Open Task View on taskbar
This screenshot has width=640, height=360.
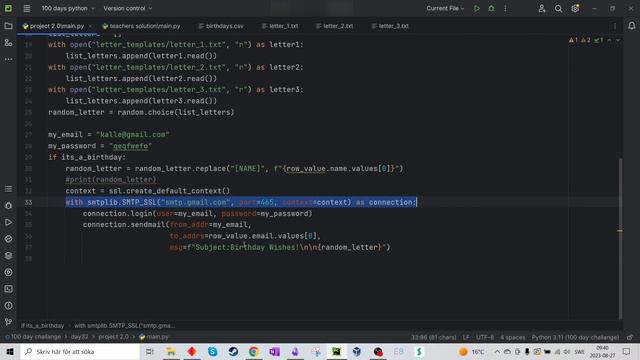[150, 351]
